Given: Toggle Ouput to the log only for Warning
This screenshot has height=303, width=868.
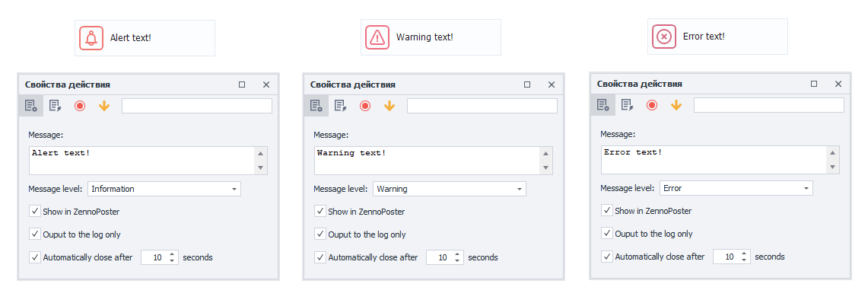Looking at the screenshot, I should point(320,234).
